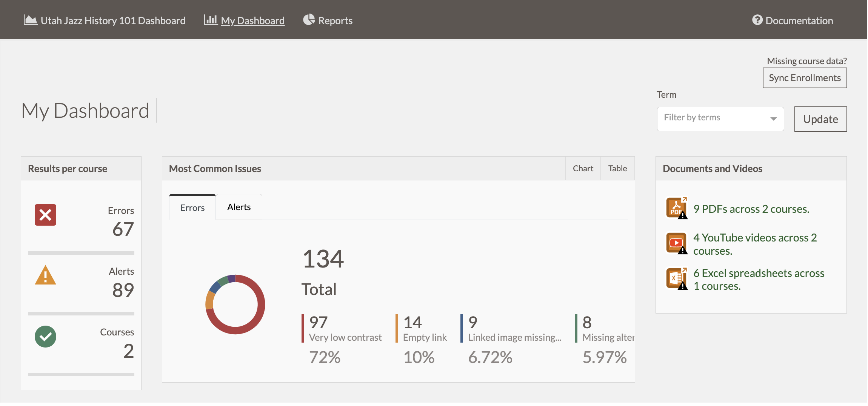Image resolution: width=868 pixels, height=406 pixels.
Task: Click the PDF document icon
Action: coord(677,208)
